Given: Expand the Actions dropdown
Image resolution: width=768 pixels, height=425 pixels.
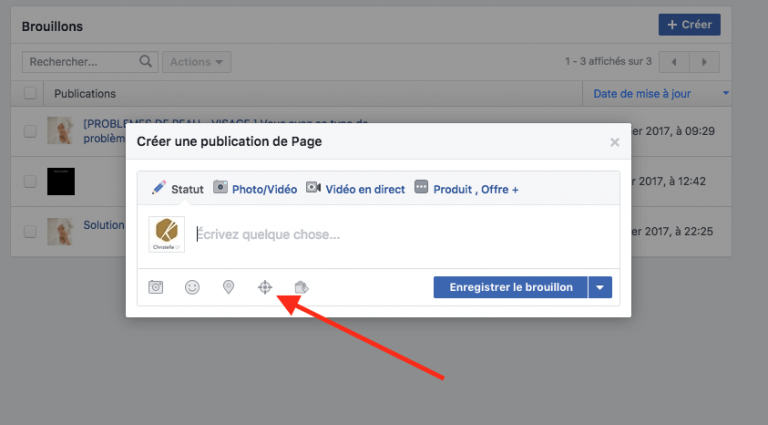Looking at the screenshot, I should click(x=196, y=62).
